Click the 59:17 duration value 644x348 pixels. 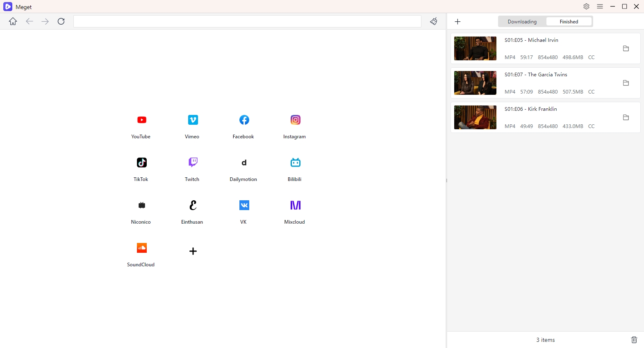click(x=526, y=57)
